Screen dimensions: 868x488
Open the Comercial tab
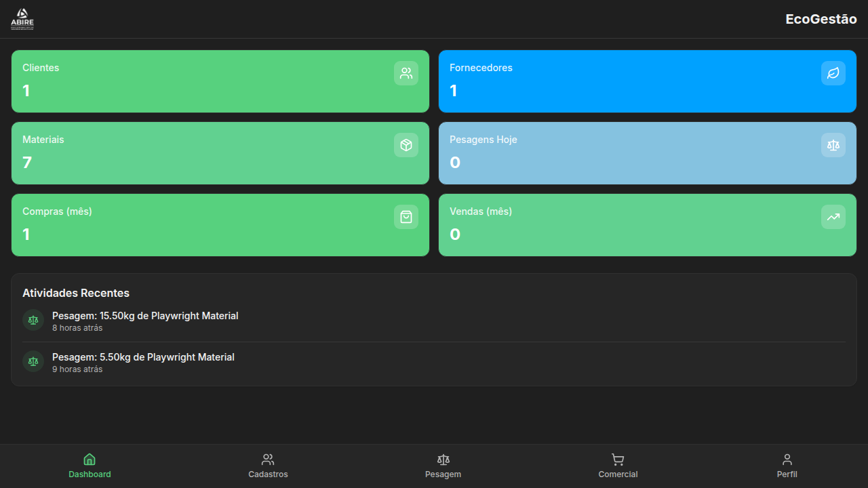pyautogui.click(x=618, y=466)
